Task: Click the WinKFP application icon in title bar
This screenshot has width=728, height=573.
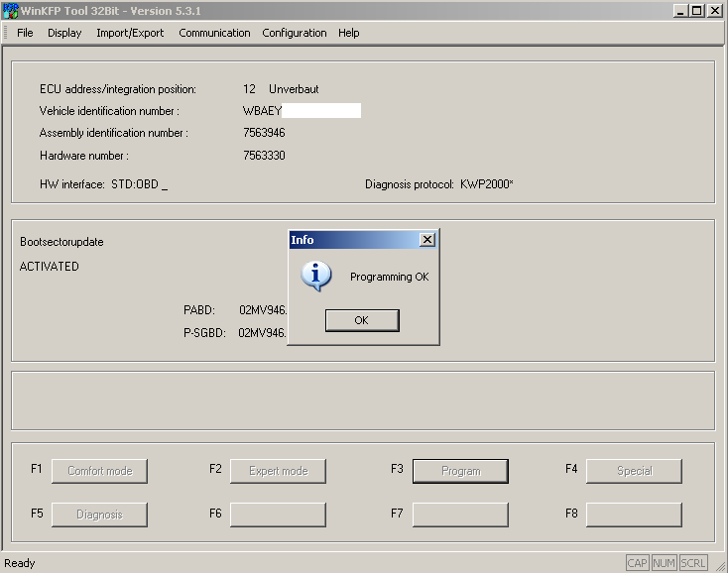Action: tap(11, 10)
